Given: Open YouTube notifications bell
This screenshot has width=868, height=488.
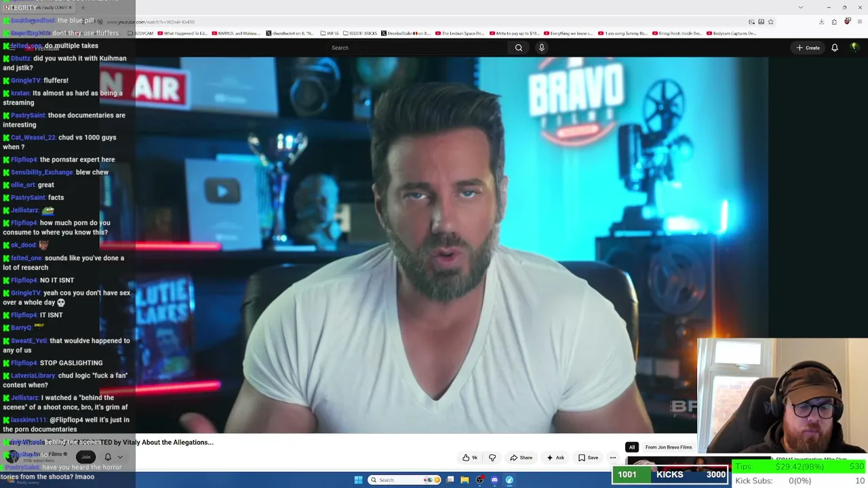Looking at the screenshot, I should click(x=835, y=47).
